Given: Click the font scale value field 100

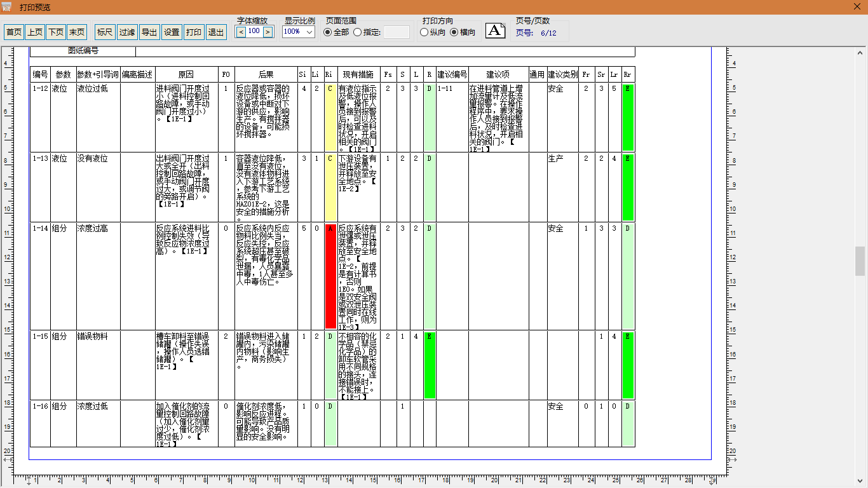Looking at the screenshot, I should coord(254,31).
